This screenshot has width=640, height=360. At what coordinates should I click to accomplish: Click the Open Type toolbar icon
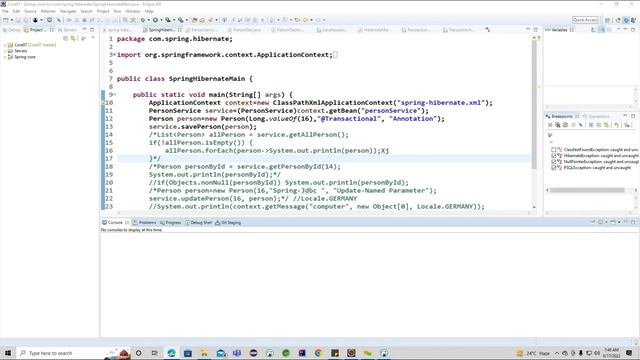pyautogui.click(x=195, y=20)
